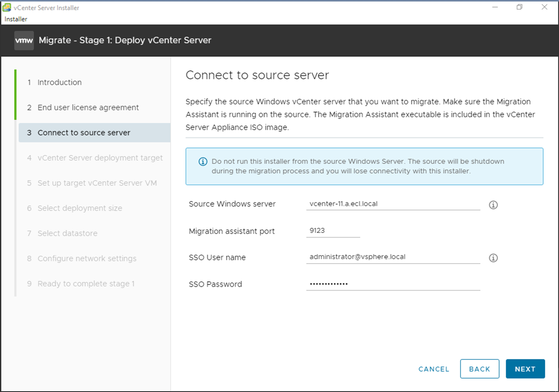Screen dimensions: 559x392
Task: Select Ready to complete stage 1 step
Action: [x=94, y=284]
